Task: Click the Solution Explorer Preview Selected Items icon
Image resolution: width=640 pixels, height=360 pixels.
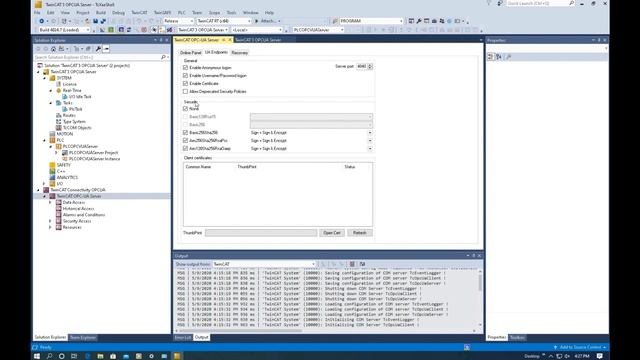Action: pos(106,49)
